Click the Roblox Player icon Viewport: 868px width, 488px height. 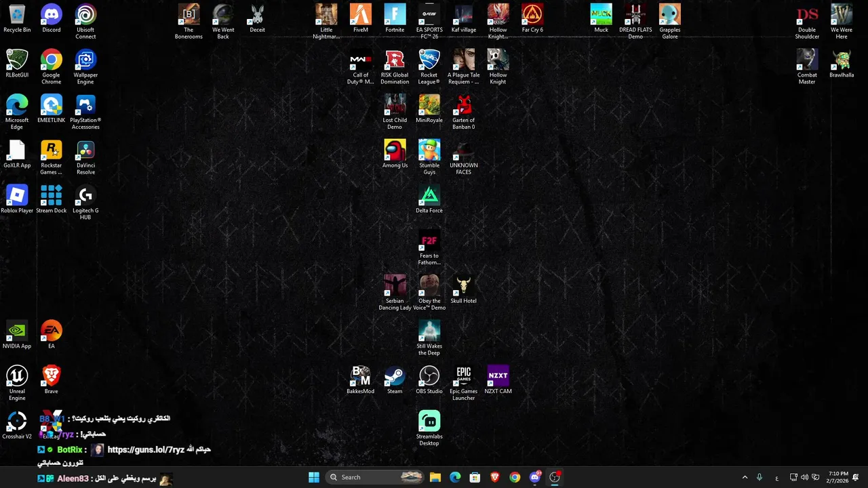coord(17,199)
